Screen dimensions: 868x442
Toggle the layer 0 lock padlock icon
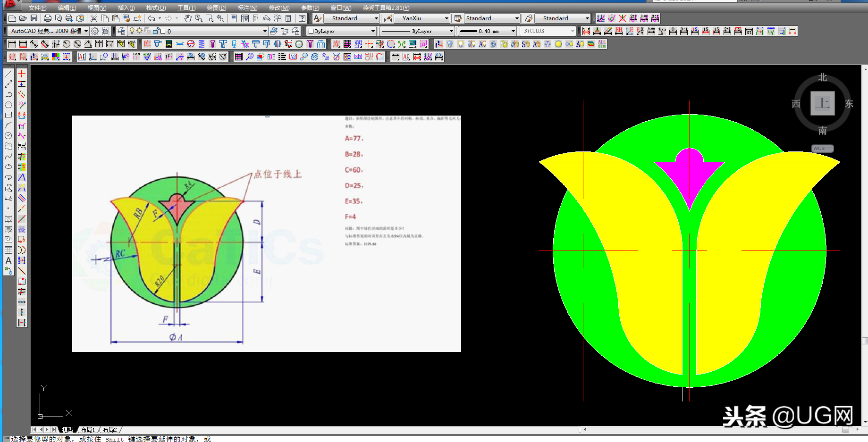[x=155, y=31]
